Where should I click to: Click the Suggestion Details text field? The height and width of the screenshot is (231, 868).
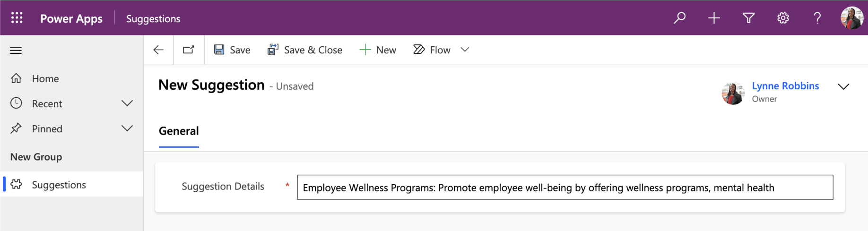565,188
